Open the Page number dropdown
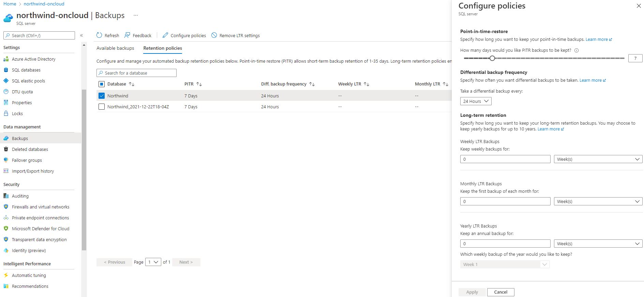The image size is (644, 297). pos(153,262)
